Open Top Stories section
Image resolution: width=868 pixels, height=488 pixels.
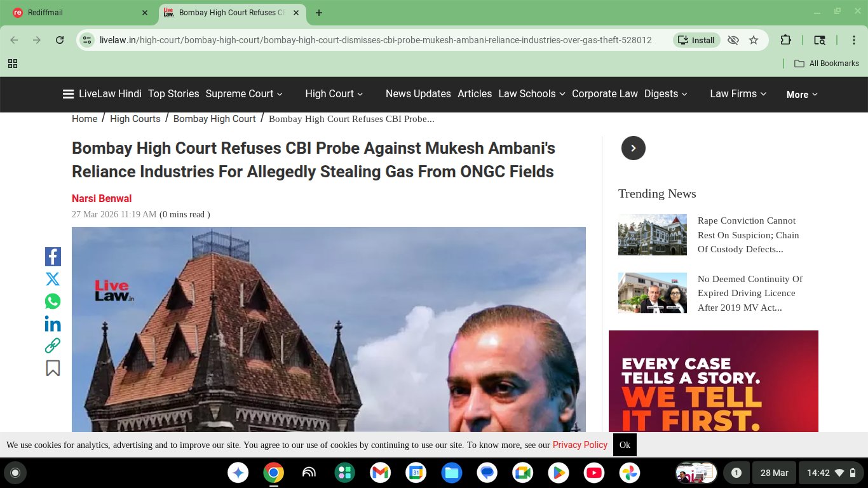(173, 94)
